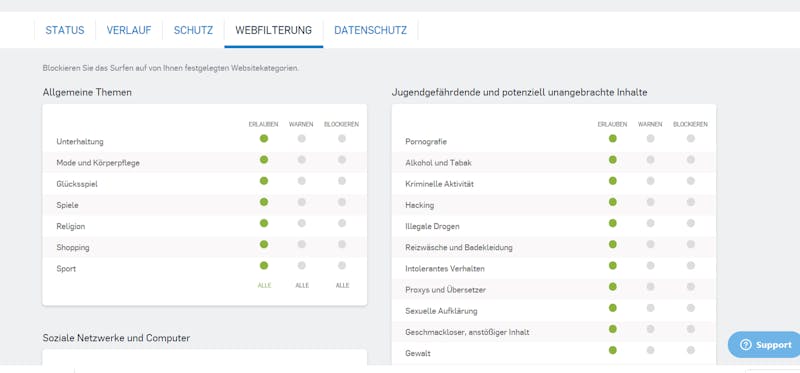Open the Support help button
800x373 pixels.
click(x=764, y=344)
